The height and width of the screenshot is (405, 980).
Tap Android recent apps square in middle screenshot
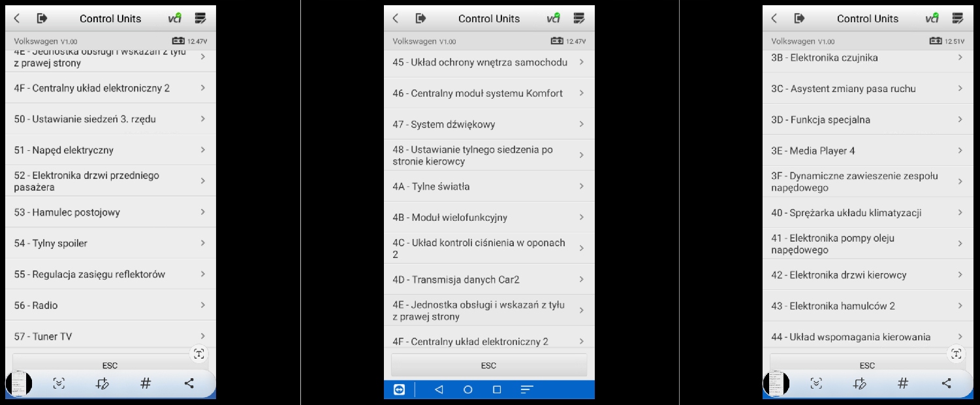point(497,389)
